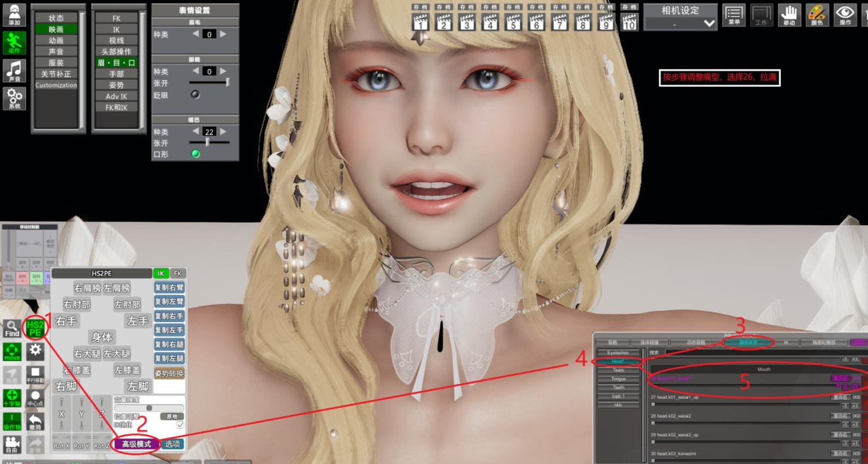
Task: Click the 复制右臂 button
Action: [169, 288]
